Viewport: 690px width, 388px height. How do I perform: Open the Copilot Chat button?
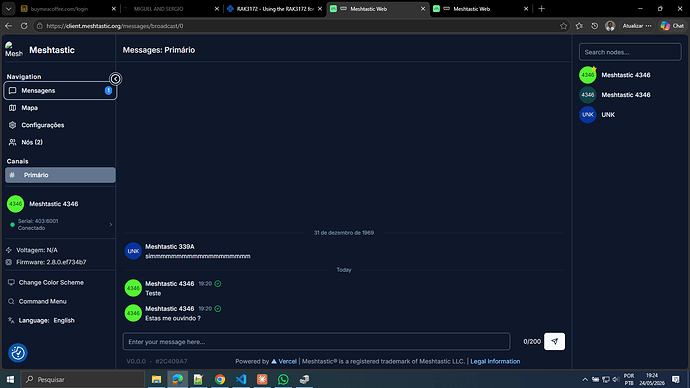(x=672, y=26)
